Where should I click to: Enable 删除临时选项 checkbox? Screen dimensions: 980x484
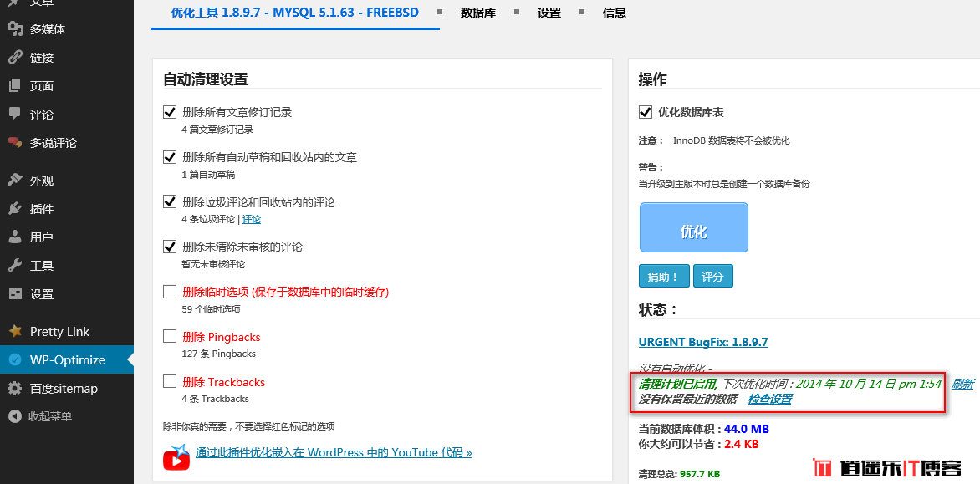pos(170,292)
